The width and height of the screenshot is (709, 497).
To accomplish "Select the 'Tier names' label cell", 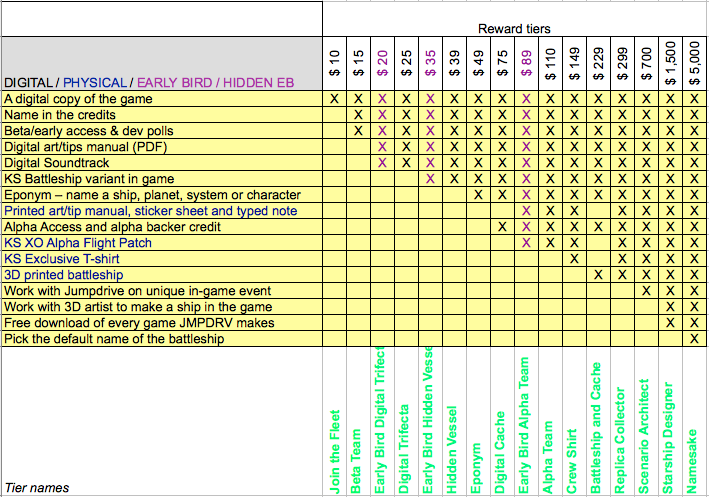I will pos(37,488).
